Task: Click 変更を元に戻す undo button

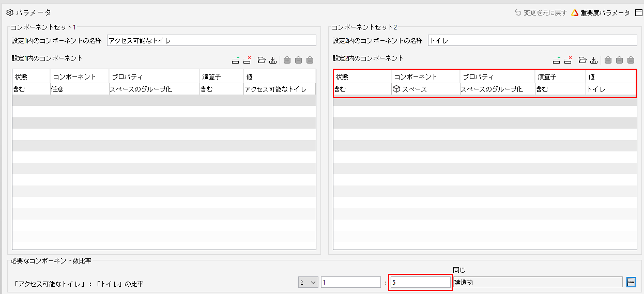Action: pyautogui.click(x=541, y=13)
